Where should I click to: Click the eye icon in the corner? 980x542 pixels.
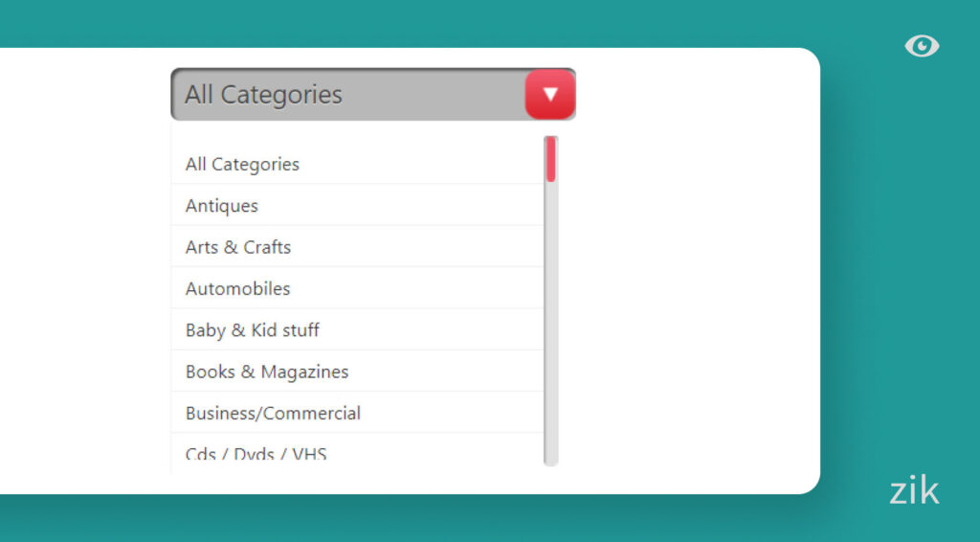tap(922, 46)
